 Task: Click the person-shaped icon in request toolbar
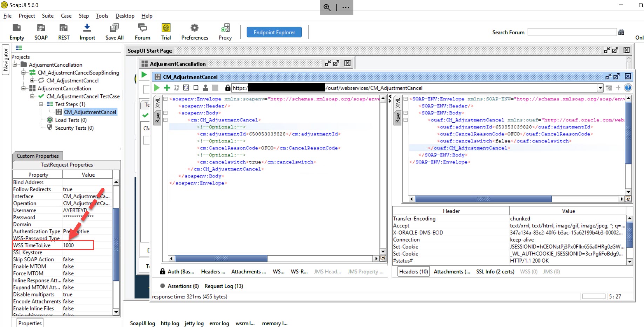coord(205,88)
